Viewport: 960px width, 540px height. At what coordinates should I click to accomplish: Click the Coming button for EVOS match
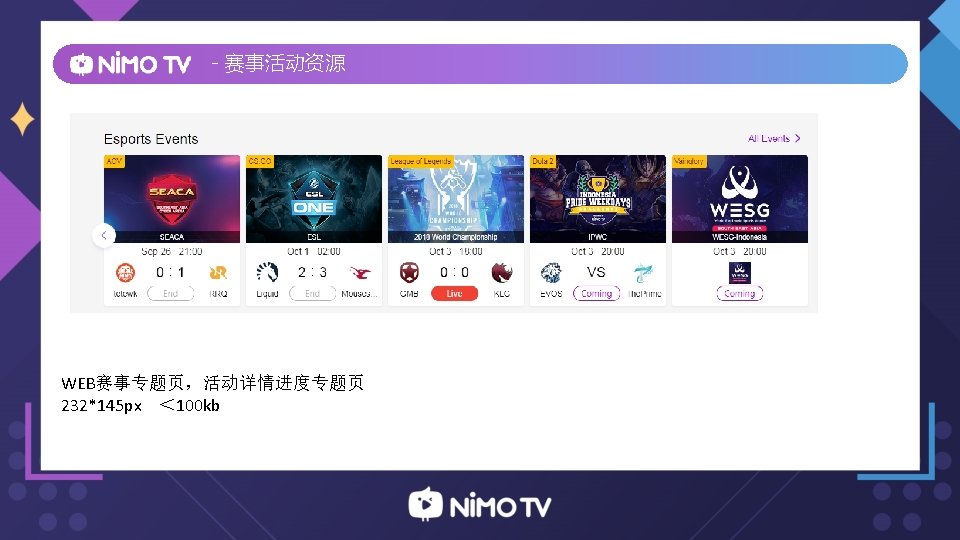pyautogui.click(x=596, y=294)
